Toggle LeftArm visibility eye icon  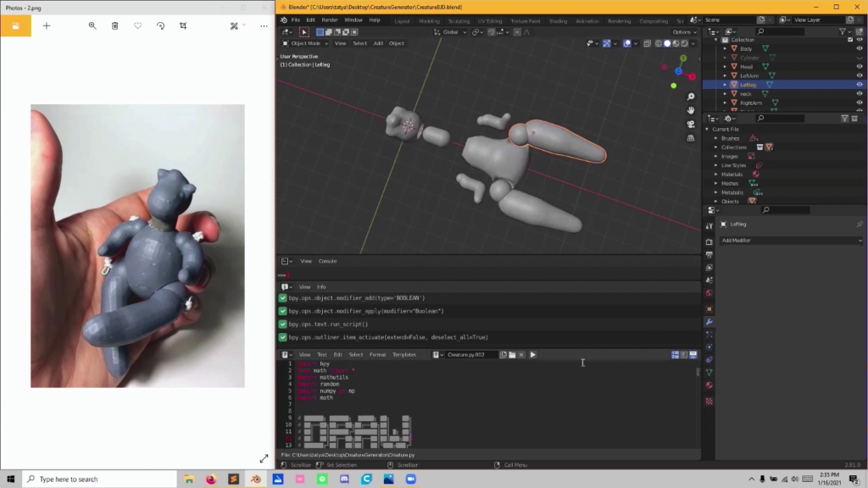[860, 75]
